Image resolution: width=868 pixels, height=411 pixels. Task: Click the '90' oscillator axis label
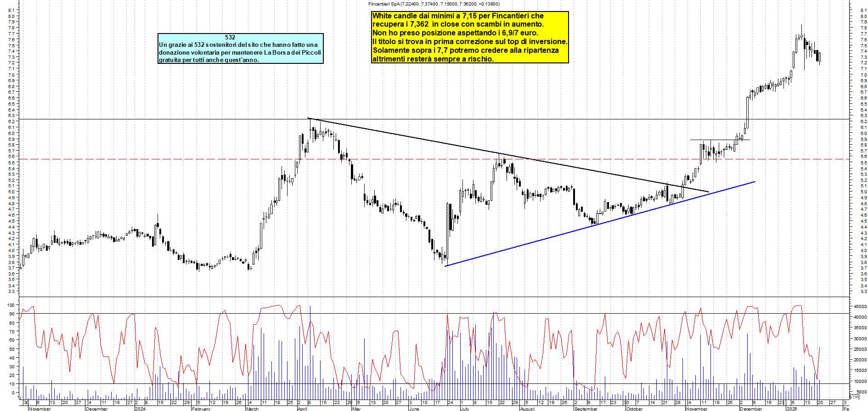coord(12,314)
